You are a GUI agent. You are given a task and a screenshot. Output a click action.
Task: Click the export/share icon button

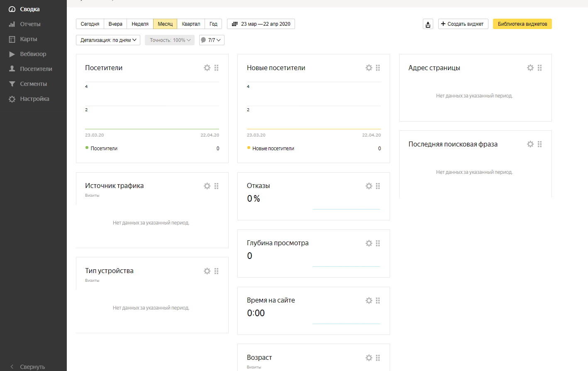[428, 24]
